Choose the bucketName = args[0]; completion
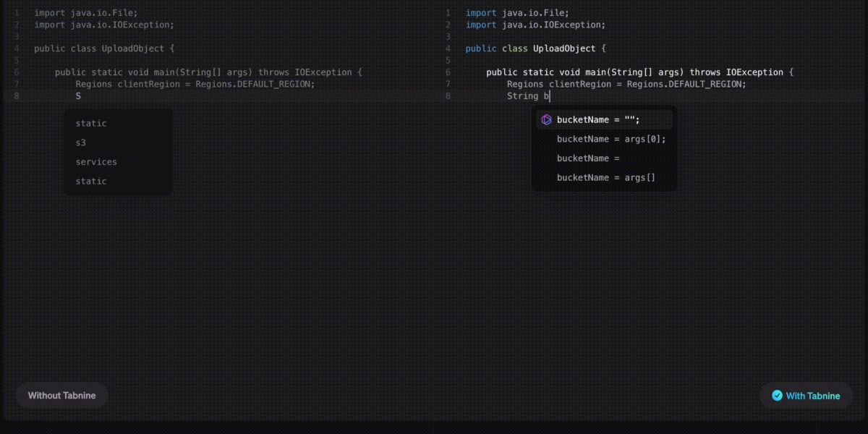The height and width of the screenshot is (434, 868). [x=610, y=139]
